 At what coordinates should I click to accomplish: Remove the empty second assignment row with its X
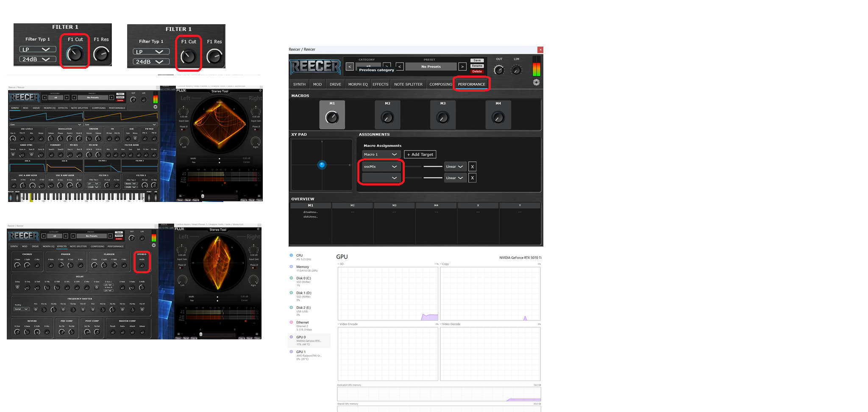(472, 178)
